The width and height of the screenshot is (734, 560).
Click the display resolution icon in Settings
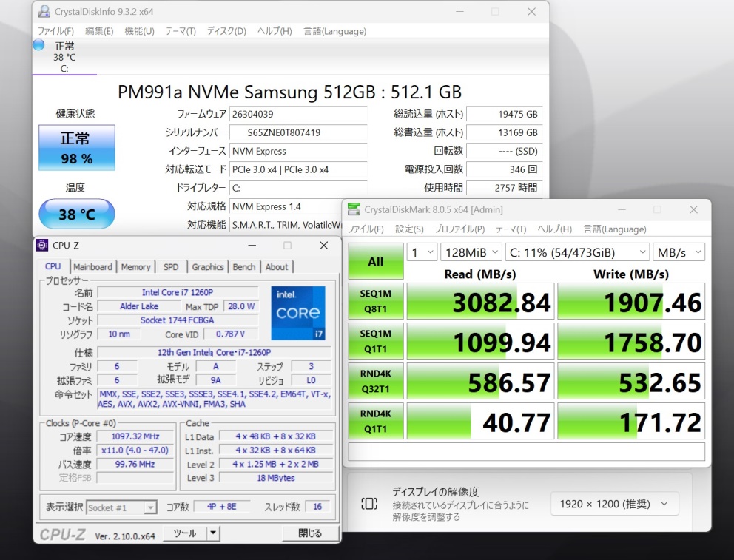(369, 504)
